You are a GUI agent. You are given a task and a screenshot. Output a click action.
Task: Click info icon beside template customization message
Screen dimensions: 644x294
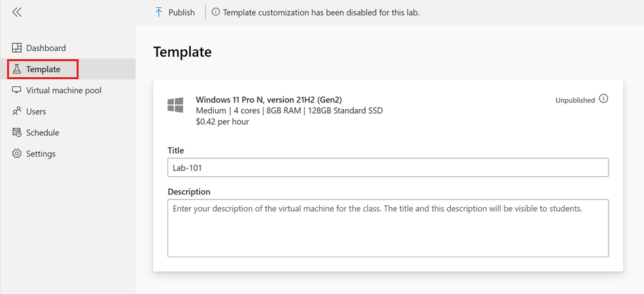click(x=215, y=12)
